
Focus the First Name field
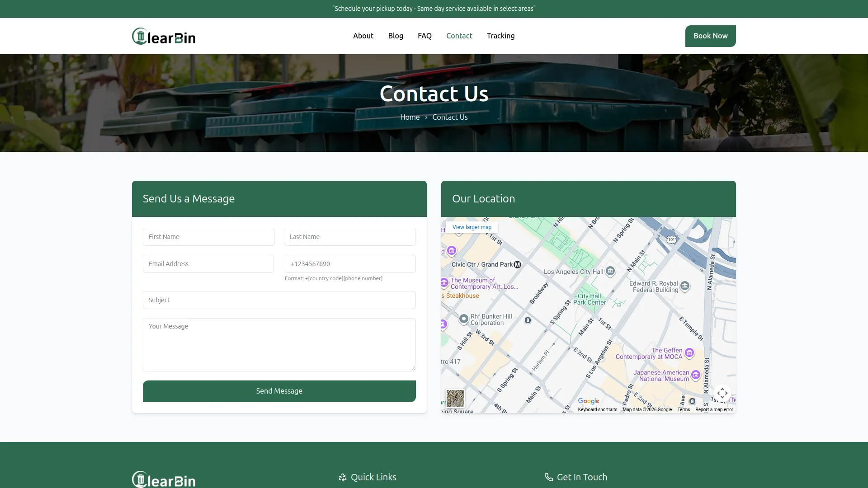[208, 237]
